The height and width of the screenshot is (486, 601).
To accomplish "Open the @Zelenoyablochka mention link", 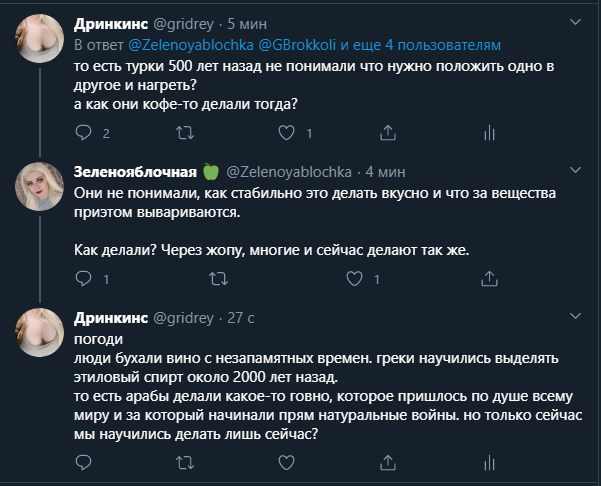I will [192, 46].
